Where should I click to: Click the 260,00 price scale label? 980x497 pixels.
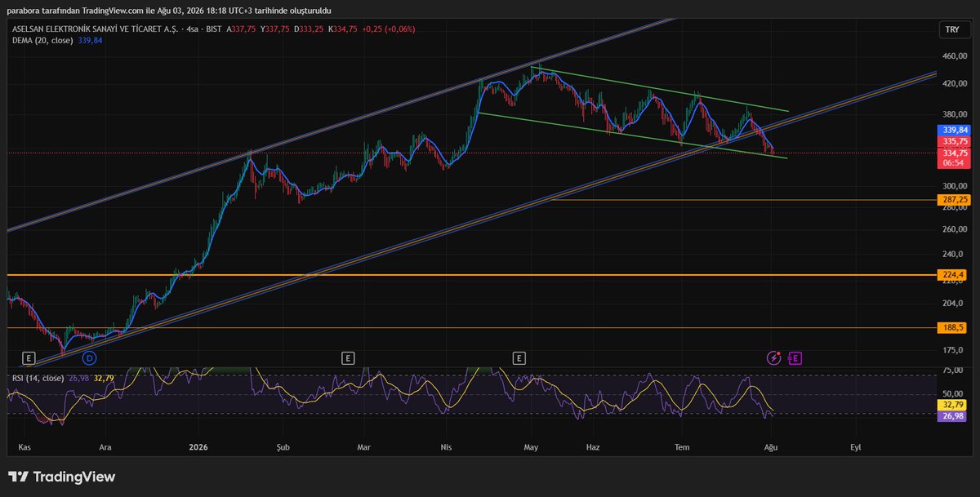(x=955, y=229)
